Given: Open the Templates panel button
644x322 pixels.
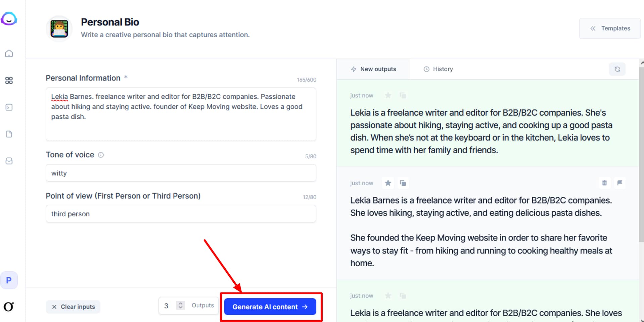Looking at the screenshot, I should tap(610, 29).
